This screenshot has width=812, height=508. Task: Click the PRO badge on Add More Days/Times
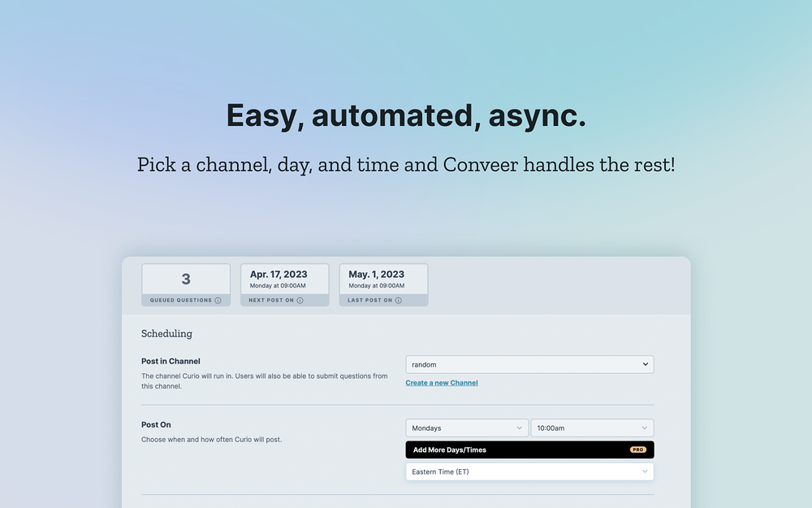(x=638, y=450)
